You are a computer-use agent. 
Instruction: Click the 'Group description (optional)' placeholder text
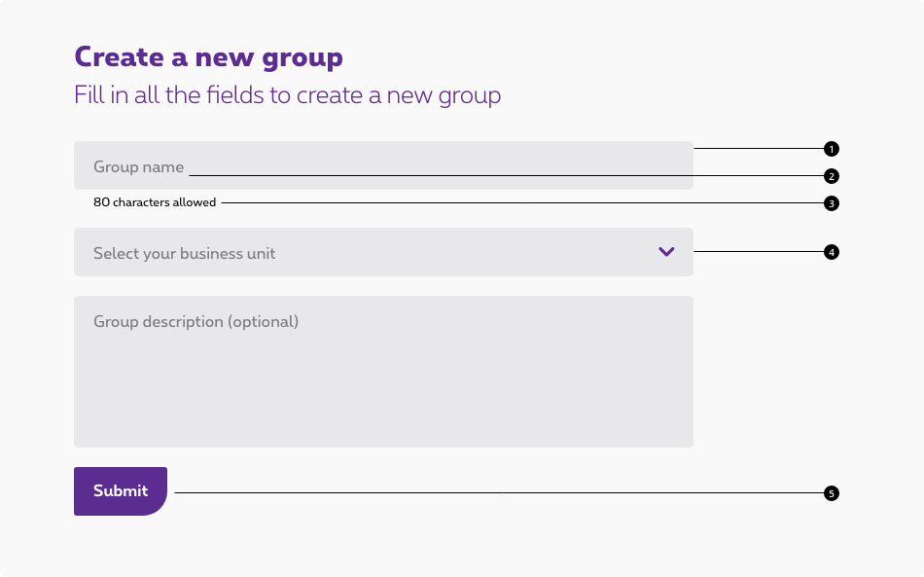195,321
